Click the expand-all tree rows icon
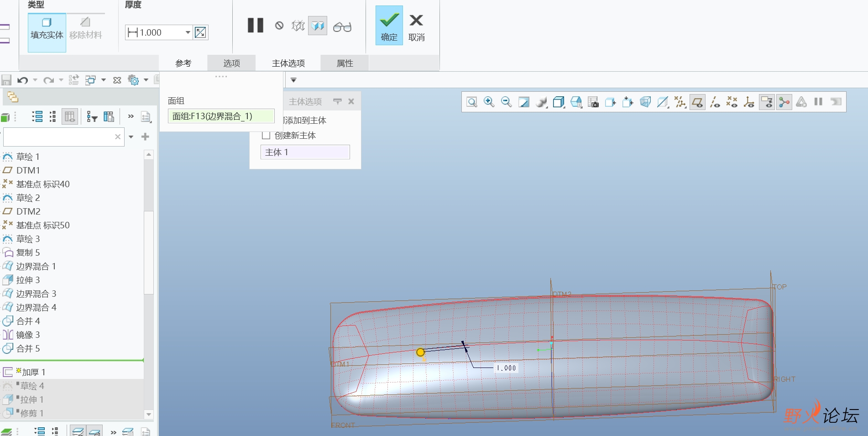The width and height of the screenshot is (868, 436). click(37, 117)
